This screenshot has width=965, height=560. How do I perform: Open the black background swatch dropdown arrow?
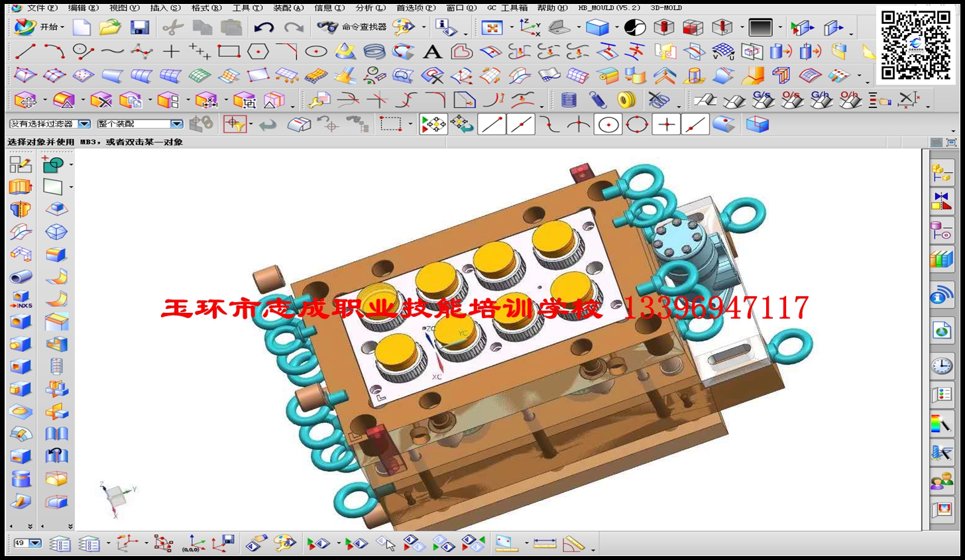coord(780,28)
